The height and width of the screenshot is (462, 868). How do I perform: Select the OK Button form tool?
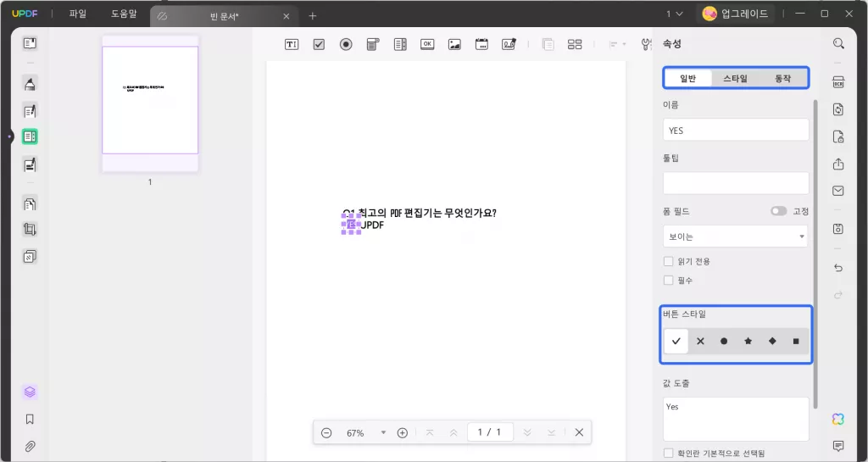click(x=427, y=45)
